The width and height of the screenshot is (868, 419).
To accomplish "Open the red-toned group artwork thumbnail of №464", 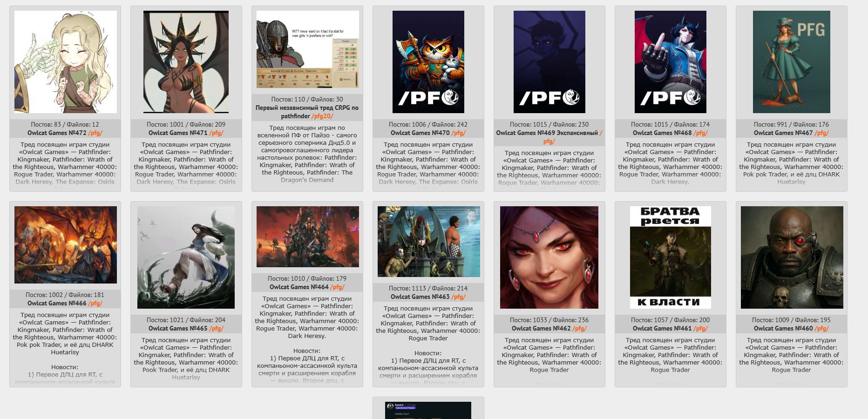I will click(x=307, y=237).
